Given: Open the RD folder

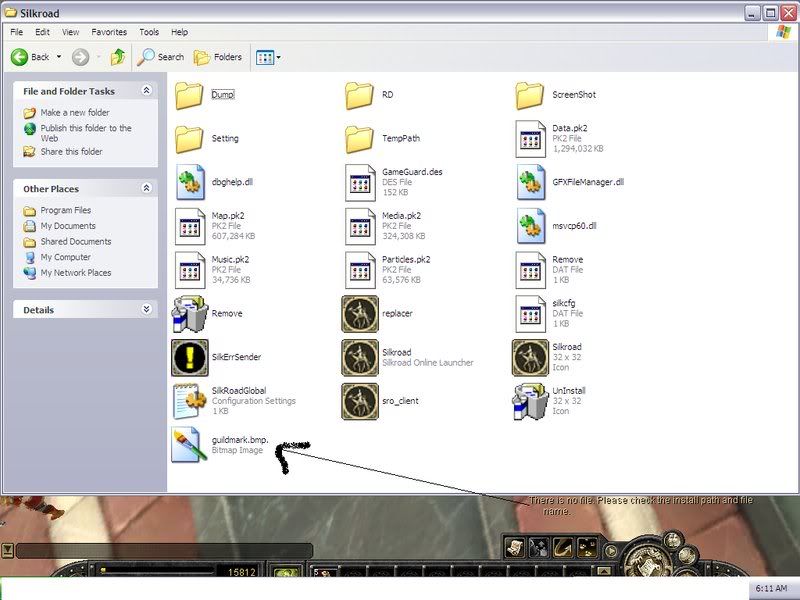Looking at the screenshot, I should 359,95.
